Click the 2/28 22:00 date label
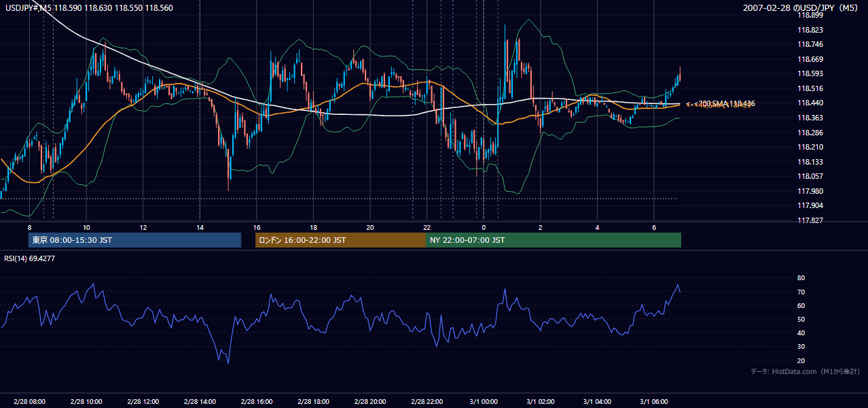 pos(427,402)
